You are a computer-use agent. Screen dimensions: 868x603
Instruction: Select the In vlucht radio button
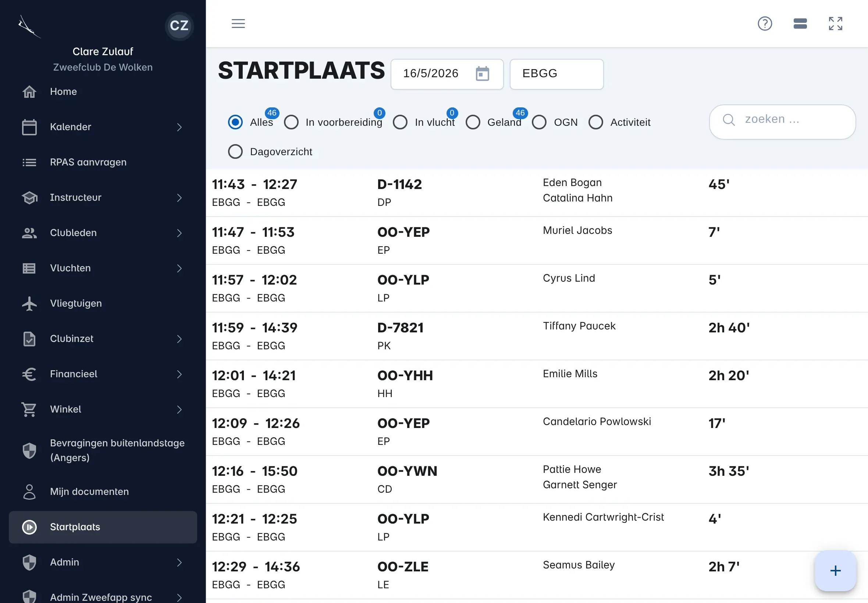[400, 122]
